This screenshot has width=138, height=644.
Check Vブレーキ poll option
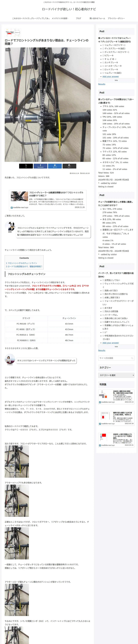click(x=103, y=55)
